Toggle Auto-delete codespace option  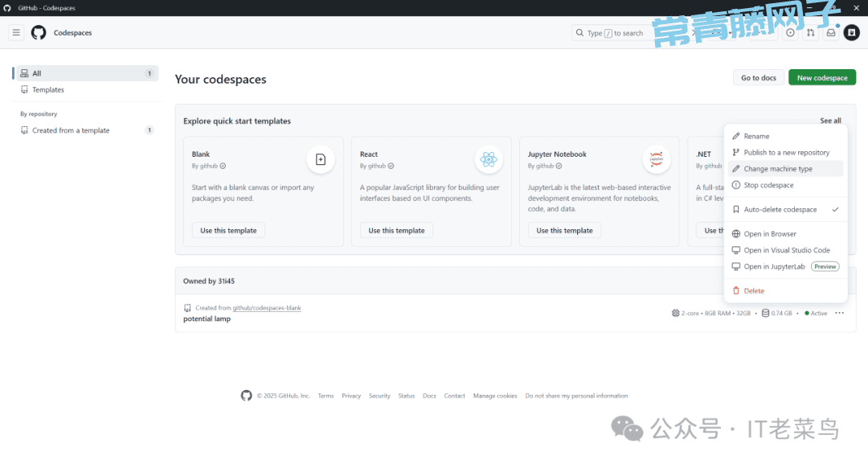[x=785, y=209]
